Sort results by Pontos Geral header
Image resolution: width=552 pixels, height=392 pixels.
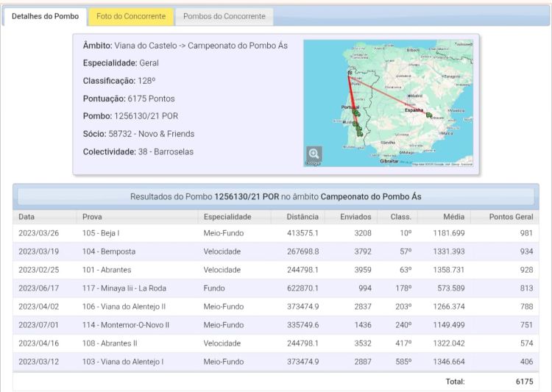pyautogui.click(x=511, y=217)
